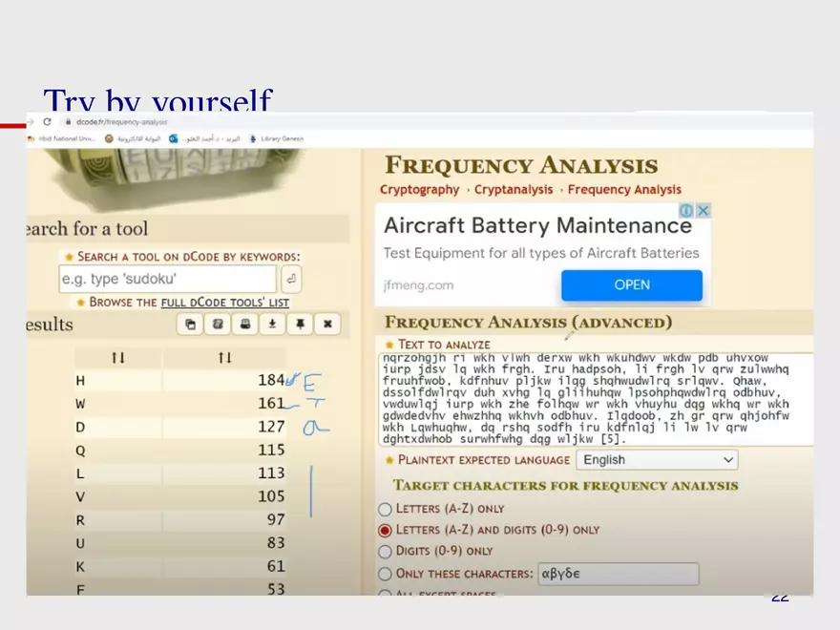The width and height of the screenshot is (840, 630).
Task: Sort results by the count column
Action: pos(224,357)
